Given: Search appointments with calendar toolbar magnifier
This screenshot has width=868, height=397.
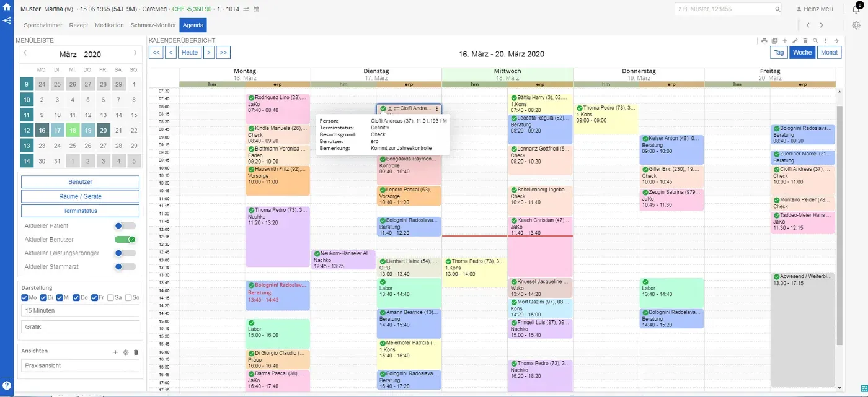Looking at the screenshot, I should point(815,41).
